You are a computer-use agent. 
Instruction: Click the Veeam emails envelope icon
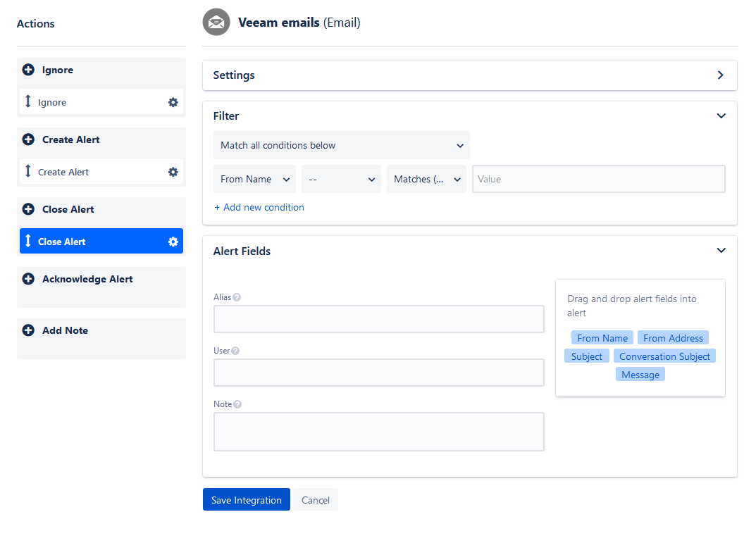pos(216,22)
